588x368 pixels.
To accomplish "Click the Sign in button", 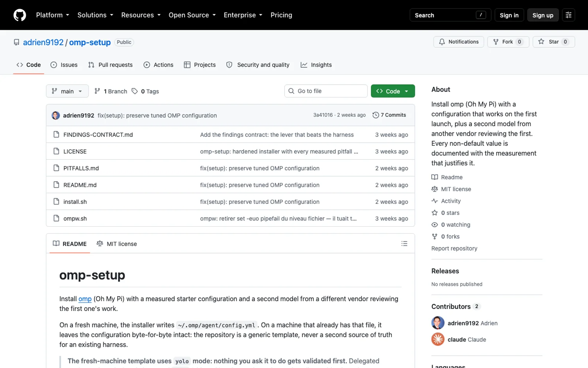I will pyautogui.click(x=509, y=15).
